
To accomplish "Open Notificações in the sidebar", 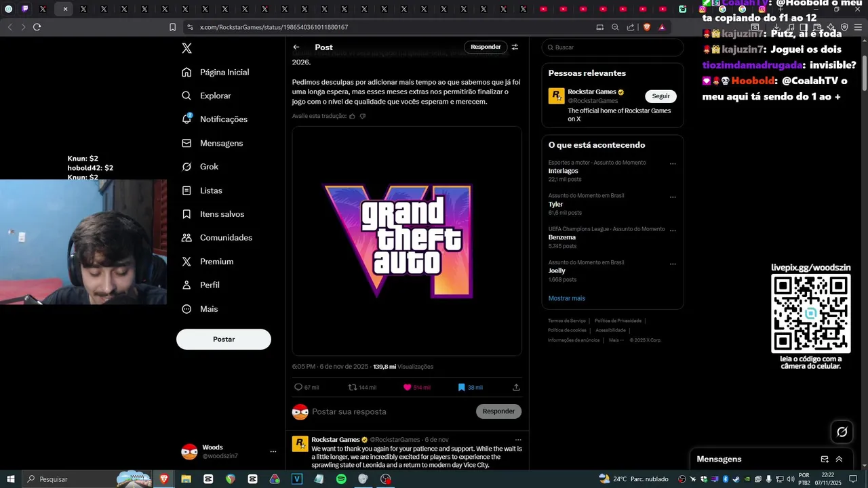I will pyautogui.click(x=215, y=119).
